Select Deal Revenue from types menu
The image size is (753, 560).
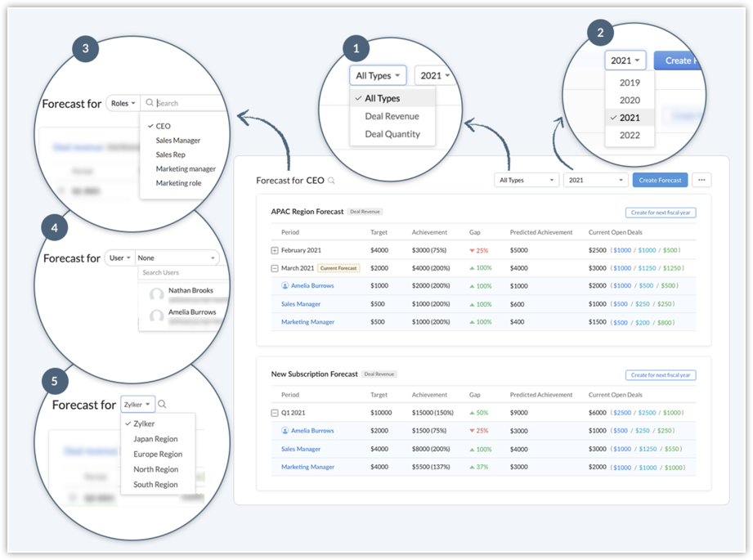[x=392, y=116]
